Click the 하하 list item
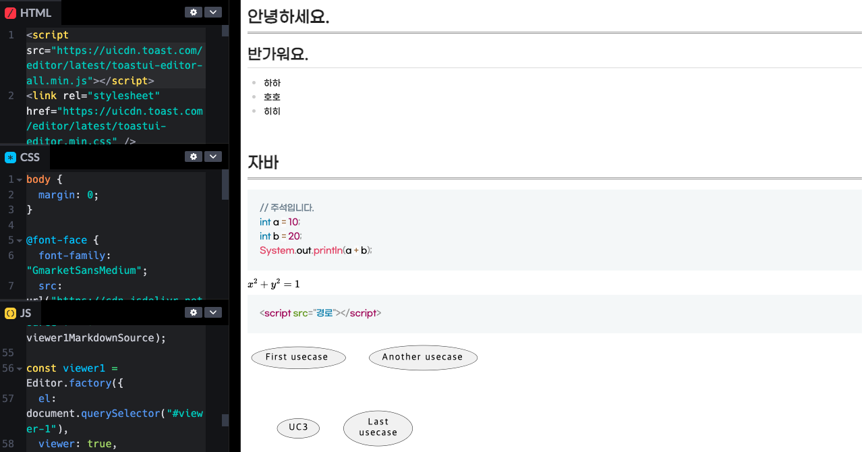868x452 pixels. click(x=272, y=83)
